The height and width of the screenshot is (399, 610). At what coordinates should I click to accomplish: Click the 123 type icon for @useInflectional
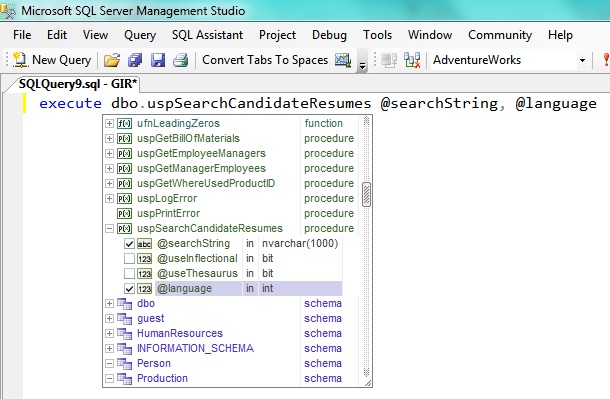144,259
